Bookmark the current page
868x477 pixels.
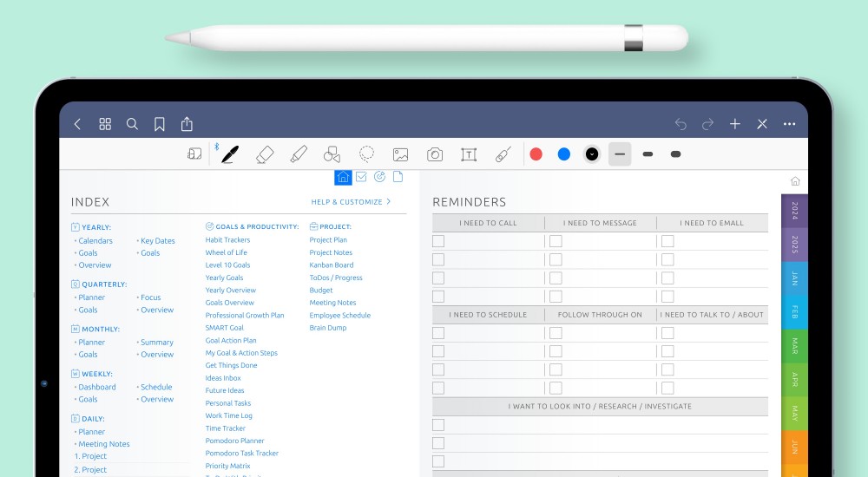pyautogui.click(x=160, y=124)
